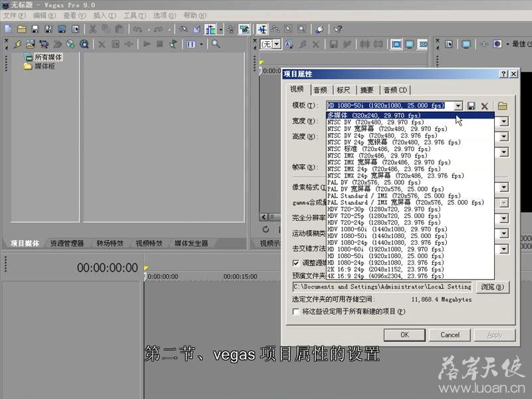Image resolution: width=532 pixels, height=399 pixels.
Task: Click Stop button in Project Media toolbar
Action: (x=160, y=44)
